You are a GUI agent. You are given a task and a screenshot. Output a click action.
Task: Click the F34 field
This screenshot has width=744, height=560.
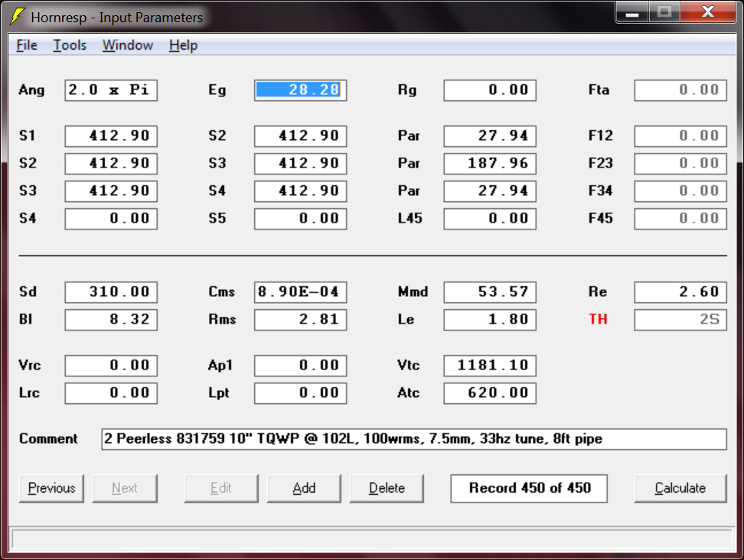coord(680,191)
